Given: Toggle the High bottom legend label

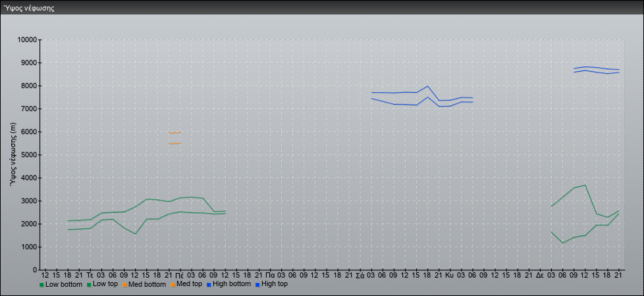Looking at the screenshot, I should (x=232, y=284).
